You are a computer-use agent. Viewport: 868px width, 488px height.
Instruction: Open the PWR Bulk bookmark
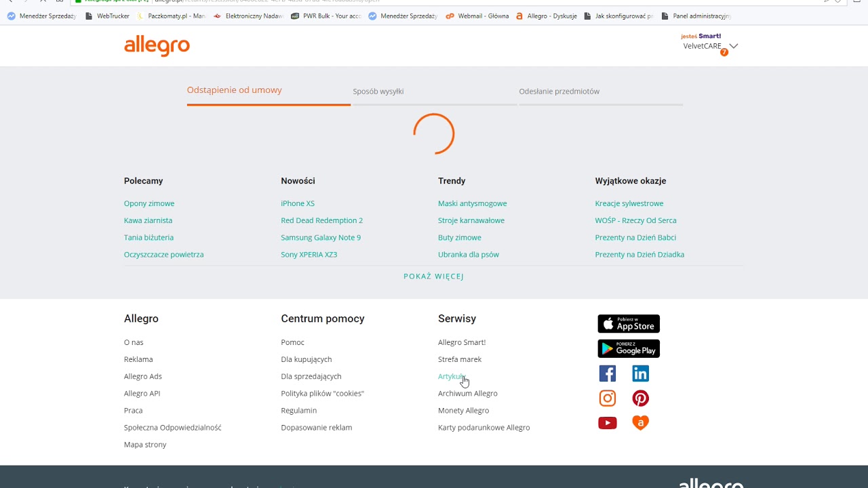tap(326, 16)
